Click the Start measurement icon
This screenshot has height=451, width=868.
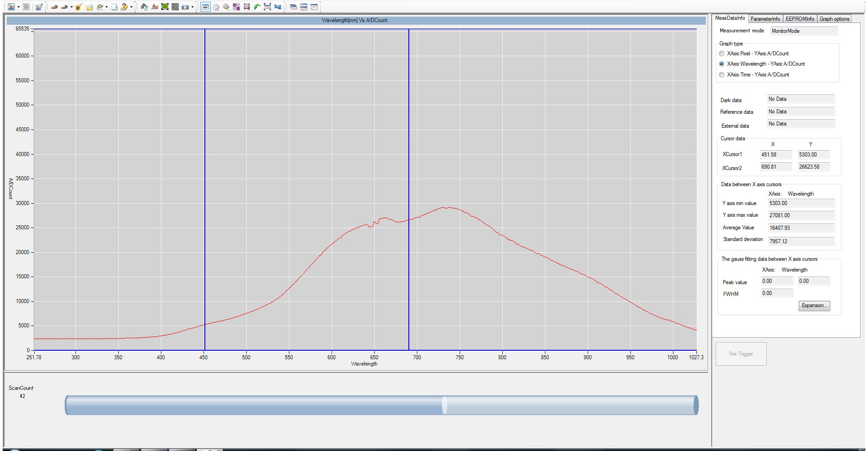11,7
